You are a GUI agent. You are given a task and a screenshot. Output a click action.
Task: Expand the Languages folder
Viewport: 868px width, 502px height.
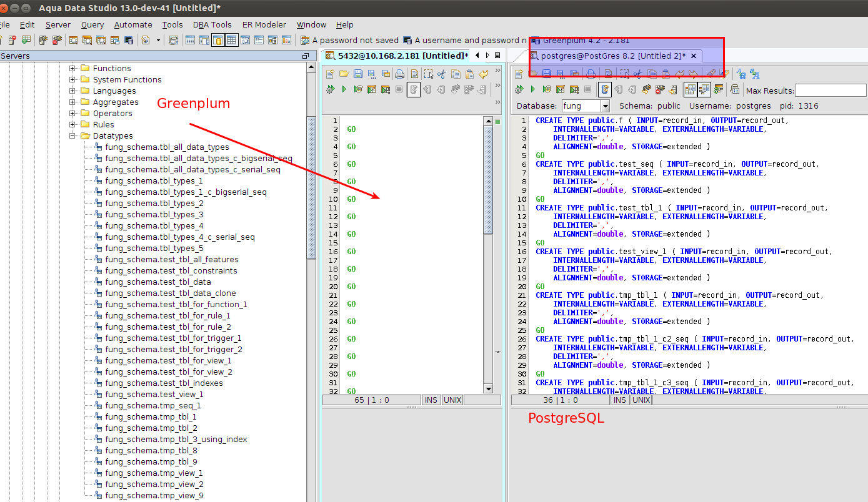[72, 91]
